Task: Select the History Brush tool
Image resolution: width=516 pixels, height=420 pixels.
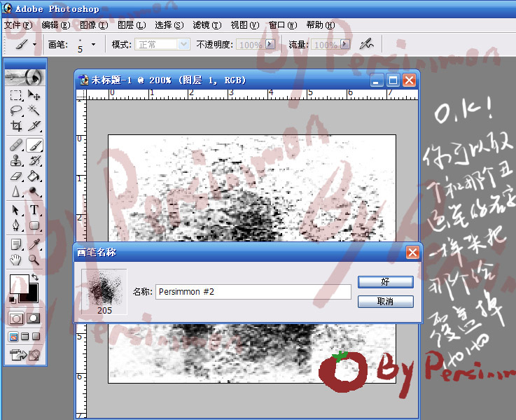Action: tap(34, 161)
